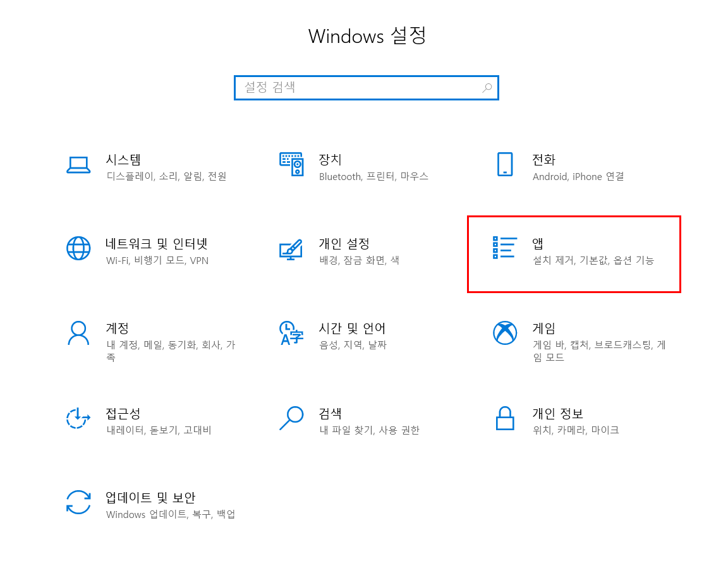Open the 검색 settings title

330,413
